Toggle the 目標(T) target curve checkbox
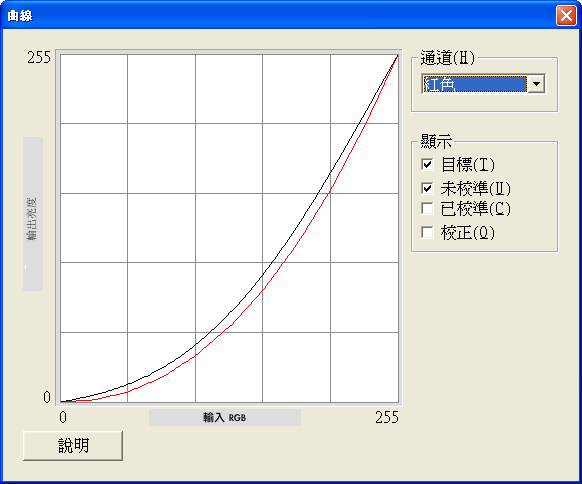 [427, 164]
